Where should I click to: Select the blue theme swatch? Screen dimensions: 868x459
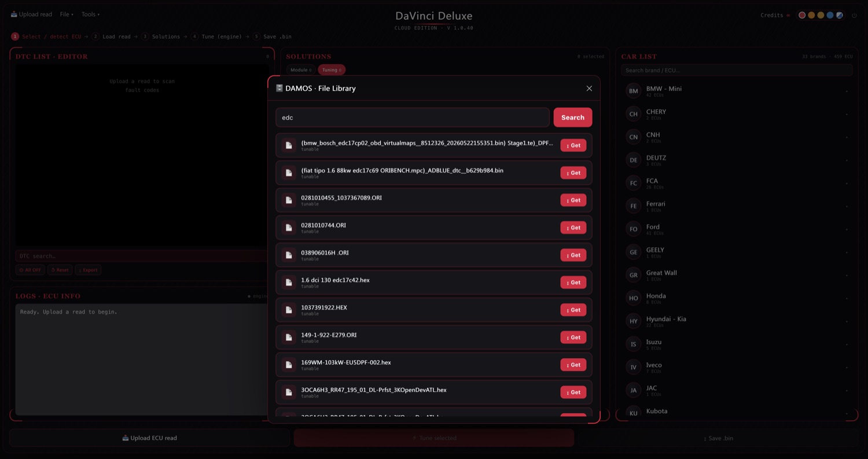click(x=830, y=15)
